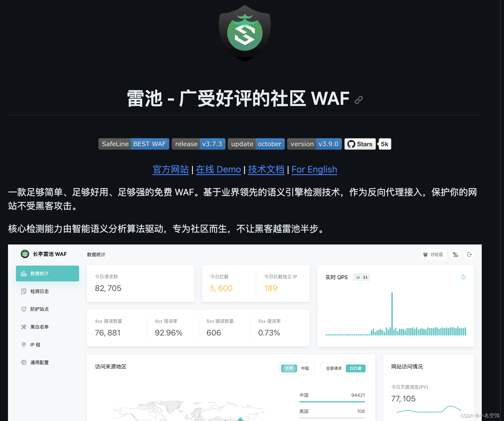The image size is (504, 421).
Task: Click the logout arrow icon top right
Action: click(469, 254)
